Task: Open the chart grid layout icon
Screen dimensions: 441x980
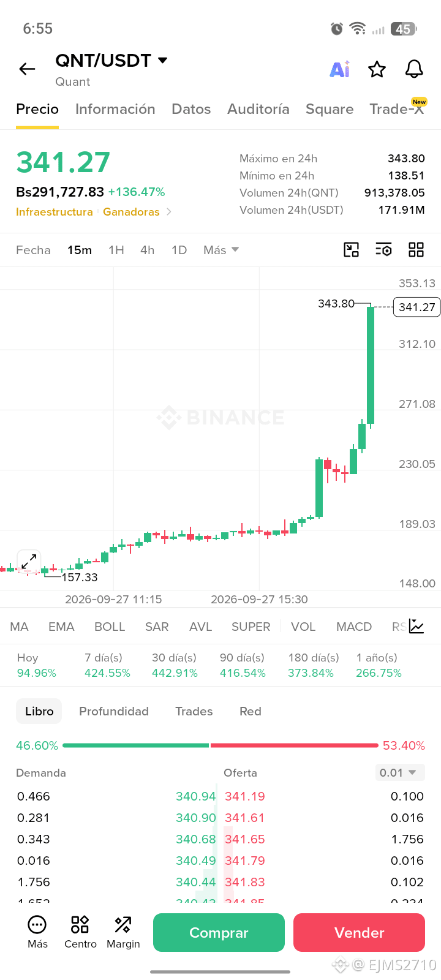Action: (416, 249)
